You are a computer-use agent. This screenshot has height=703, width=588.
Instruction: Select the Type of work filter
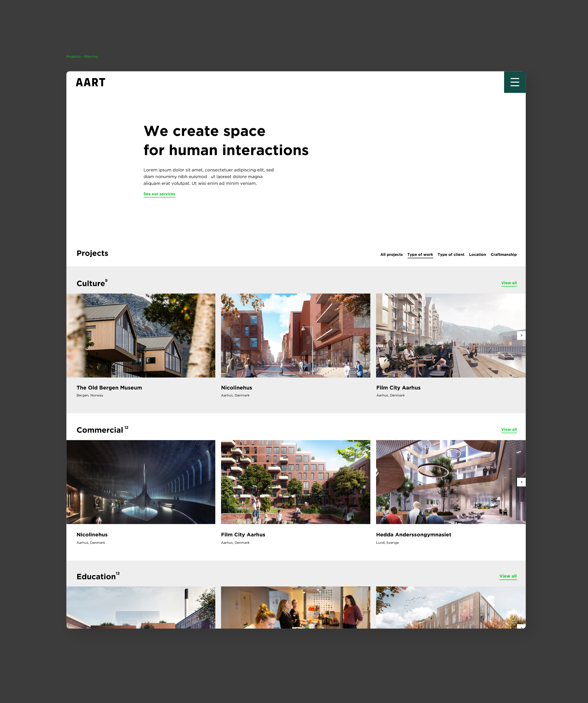420,254
